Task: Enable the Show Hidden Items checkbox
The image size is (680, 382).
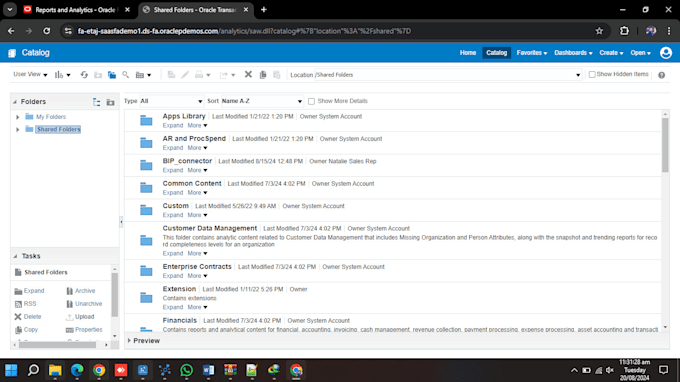Action: coord(592,75)
